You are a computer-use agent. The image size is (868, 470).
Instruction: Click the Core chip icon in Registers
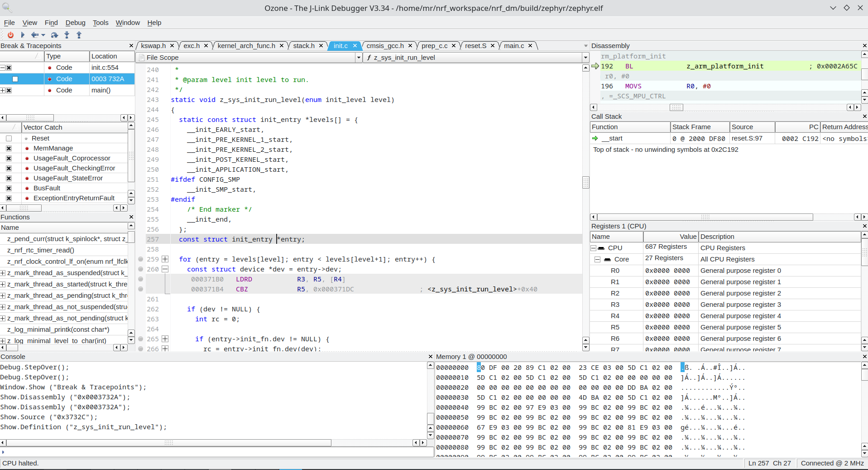(608, 259)
